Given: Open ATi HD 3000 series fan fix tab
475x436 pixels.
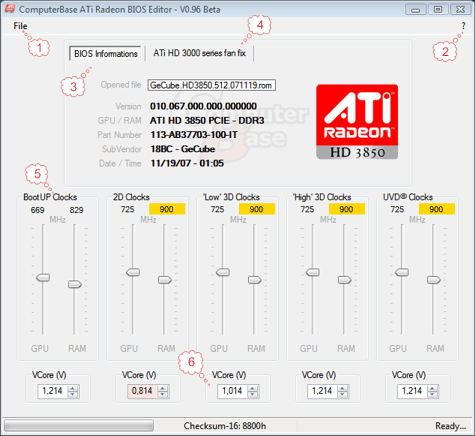Looking at the screenshot, I should [199, 53].
